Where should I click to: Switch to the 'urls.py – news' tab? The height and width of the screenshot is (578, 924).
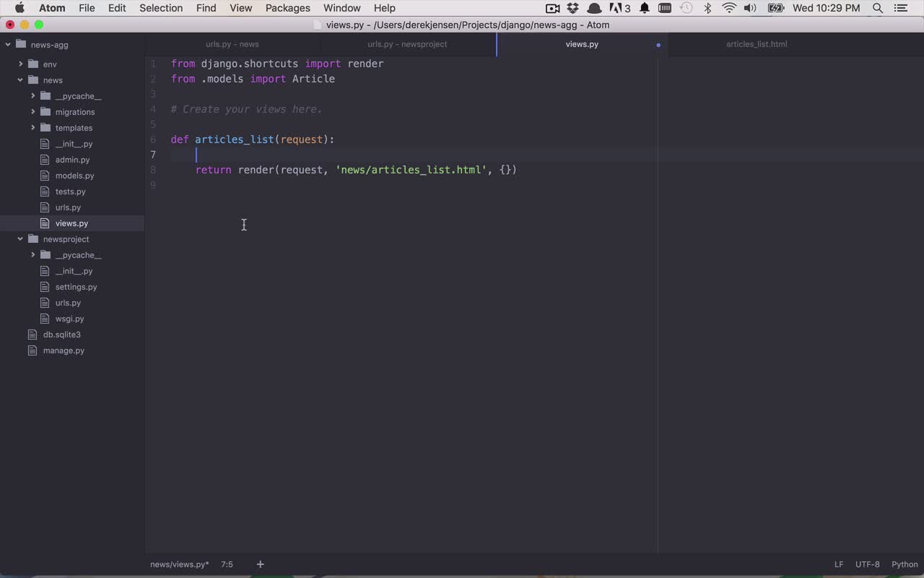pos(232,44)
